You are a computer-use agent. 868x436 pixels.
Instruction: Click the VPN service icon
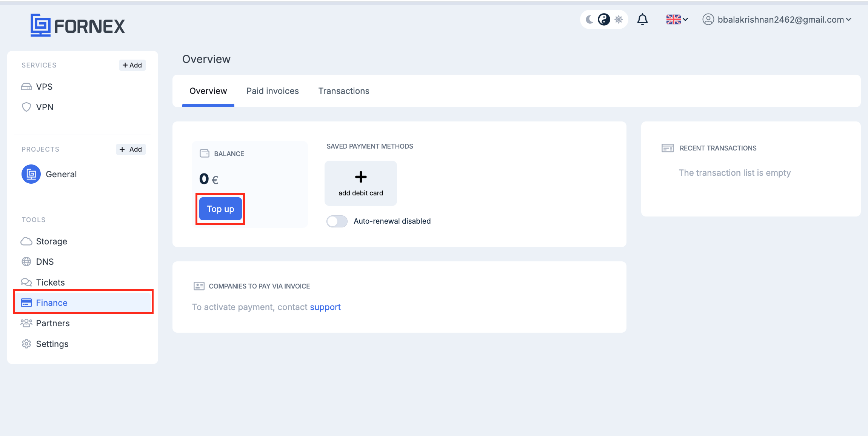(x=26, y=107)
